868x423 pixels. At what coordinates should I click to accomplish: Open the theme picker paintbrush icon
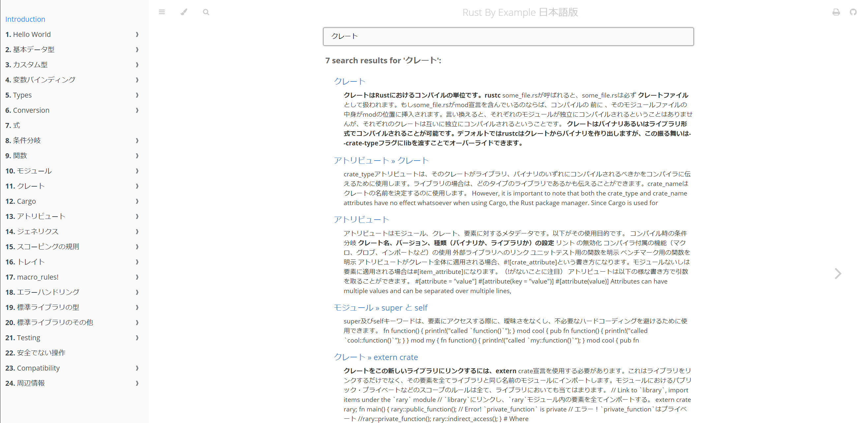(x=184, y=12)
